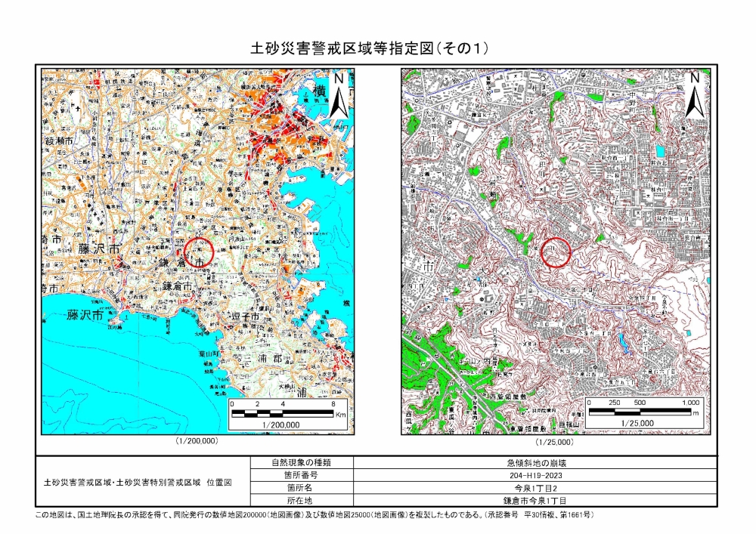
Task: Click the north arrow on the 1/25,000 map
Action: [694, 94]
